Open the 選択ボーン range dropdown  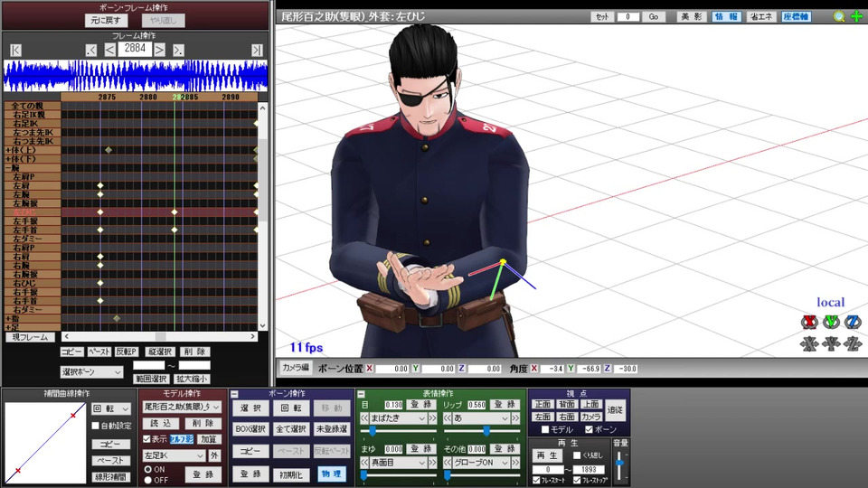91,372
